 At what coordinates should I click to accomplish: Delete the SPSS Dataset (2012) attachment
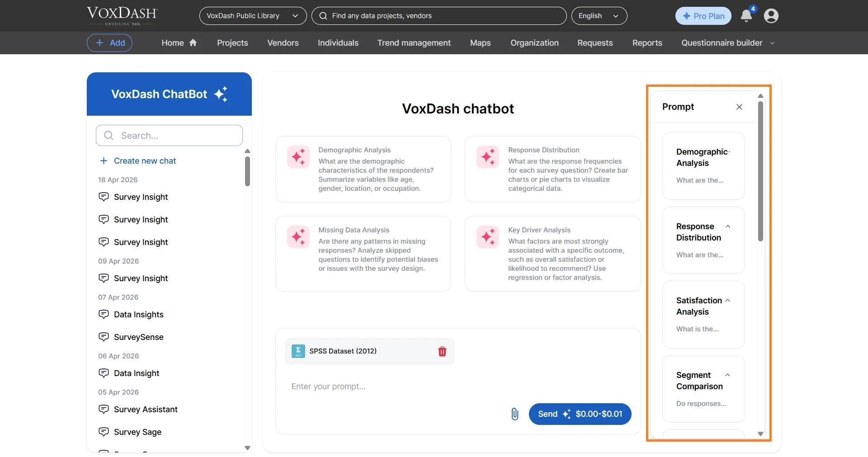442,351
